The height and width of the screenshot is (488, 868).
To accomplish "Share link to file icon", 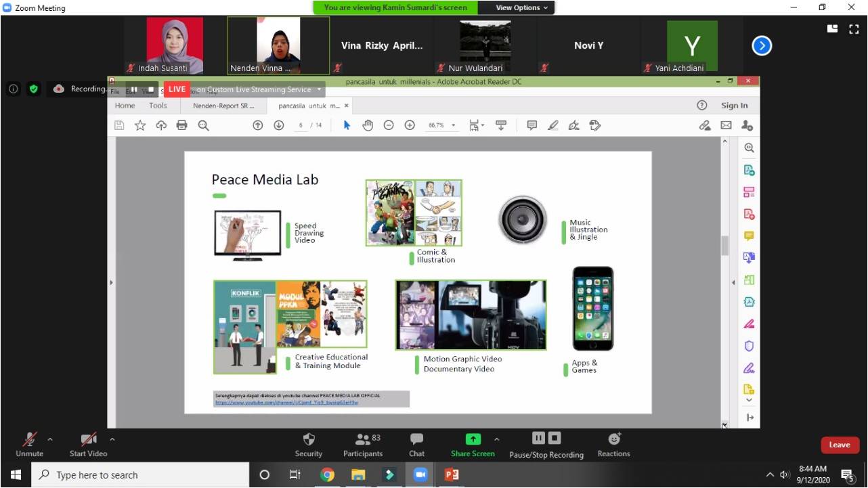I will pos(705,125).
